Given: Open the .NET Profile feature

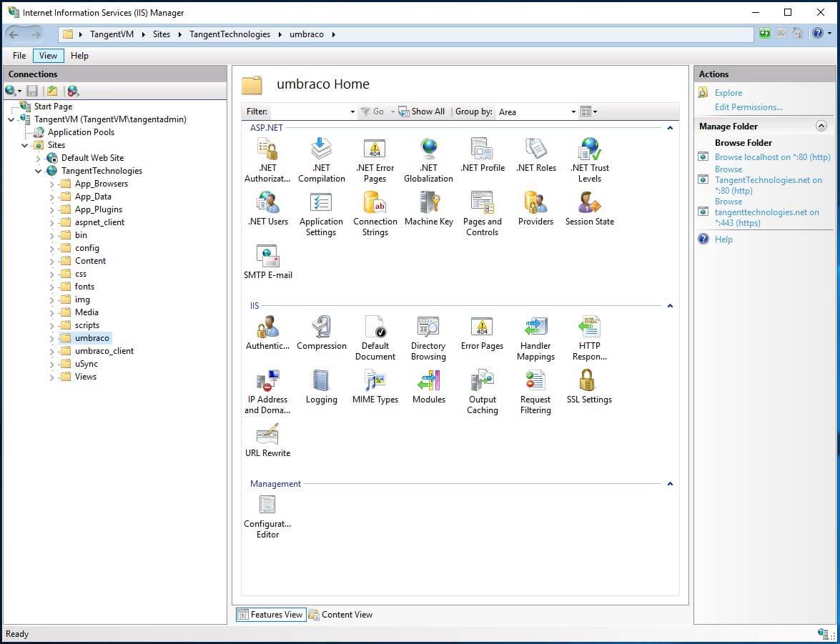Looking at the screenshot, I should 482,155.
